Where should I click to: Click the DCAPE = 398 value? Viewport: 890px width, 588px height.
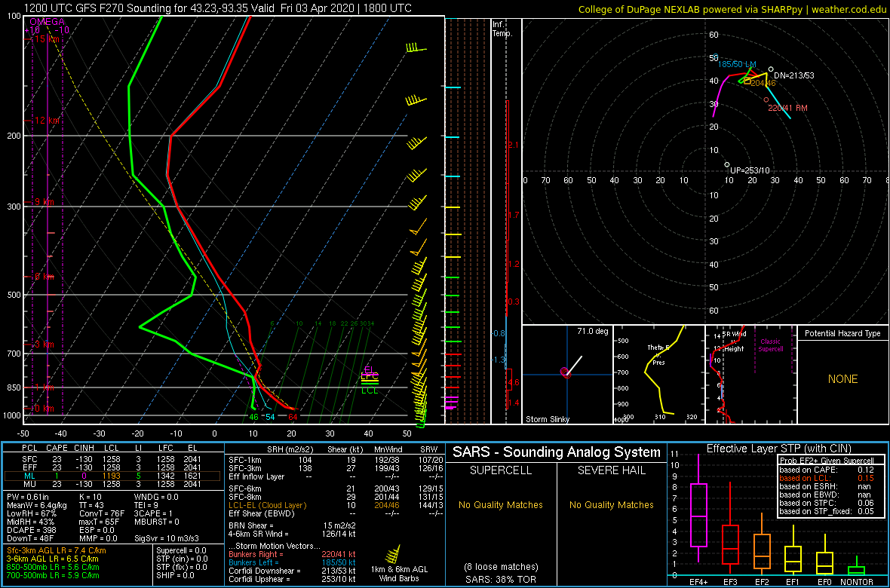pyautogui.click(x=32, y=530)
